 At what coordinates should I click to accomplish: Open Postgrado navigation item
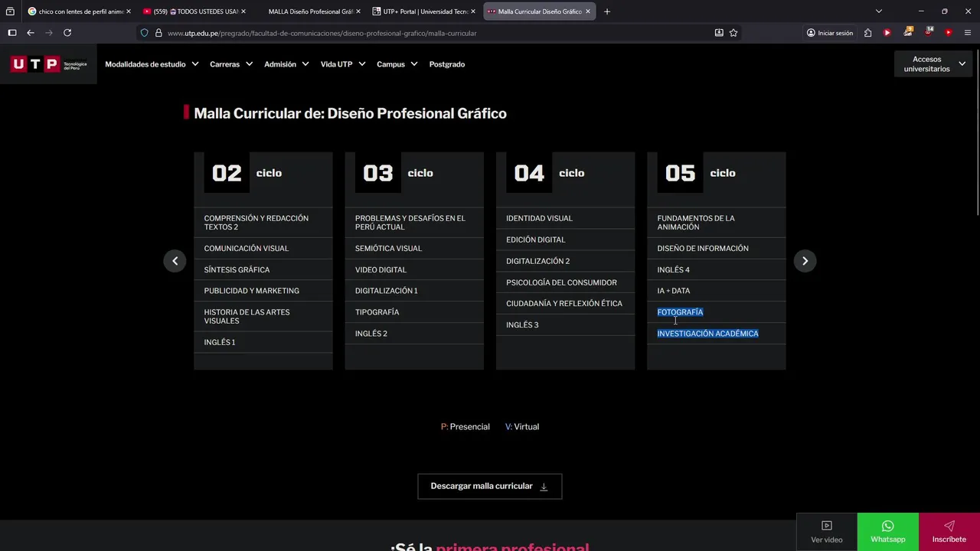(447, 64)
